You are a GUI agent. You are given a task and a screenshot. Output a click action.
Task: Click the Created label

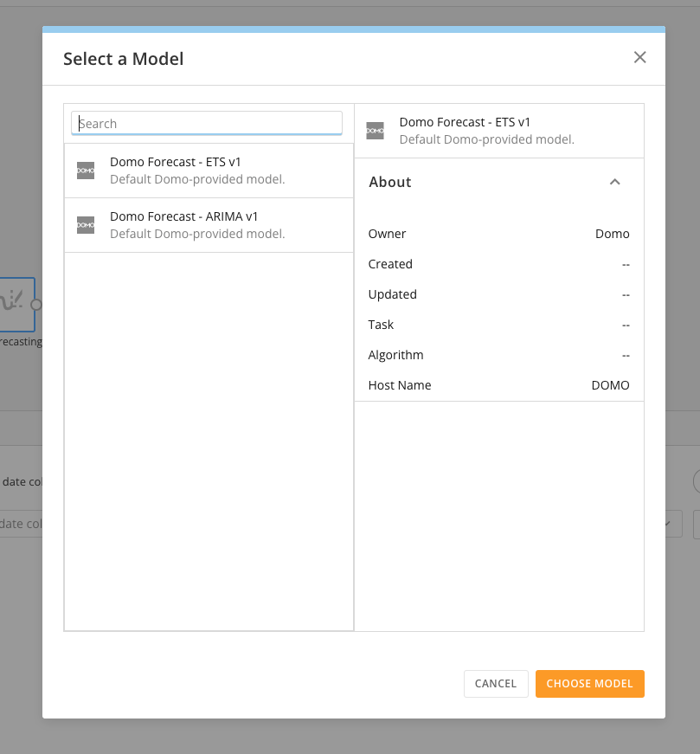390,264
